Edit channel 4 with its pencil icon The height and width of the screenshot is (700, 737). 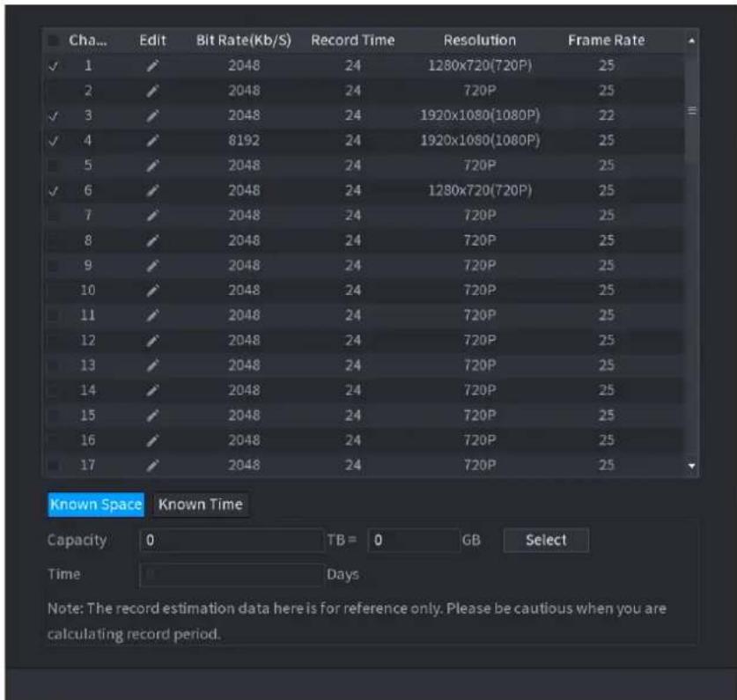point(152,141)
